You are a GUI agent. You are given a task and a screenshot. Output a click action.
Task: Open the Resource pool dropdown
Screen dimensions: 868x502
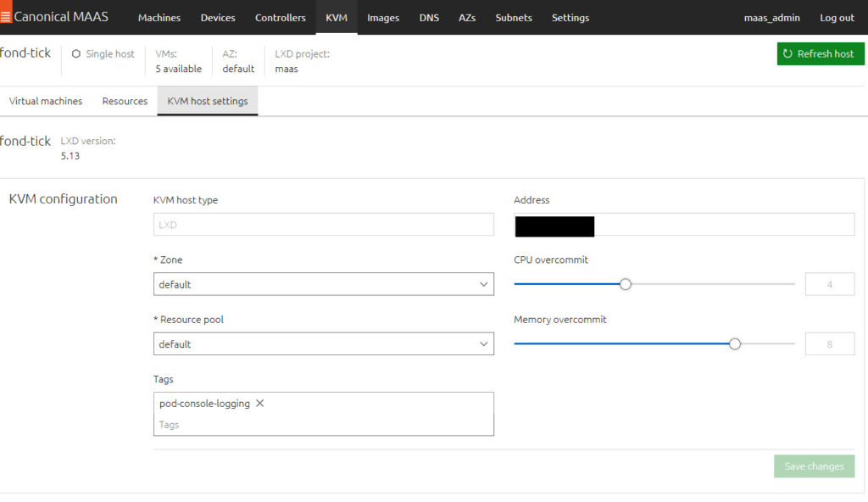pyautogui.click(x=323, y=344)
